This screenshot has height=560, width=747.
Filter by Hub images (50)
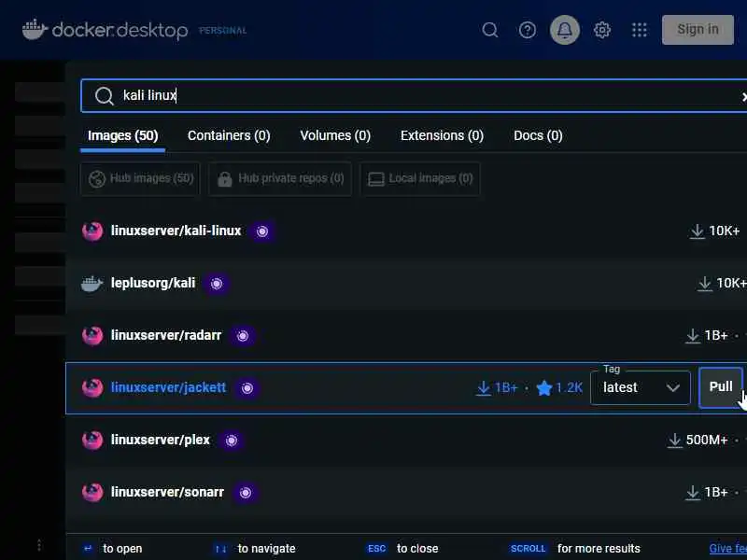(140, 178)
